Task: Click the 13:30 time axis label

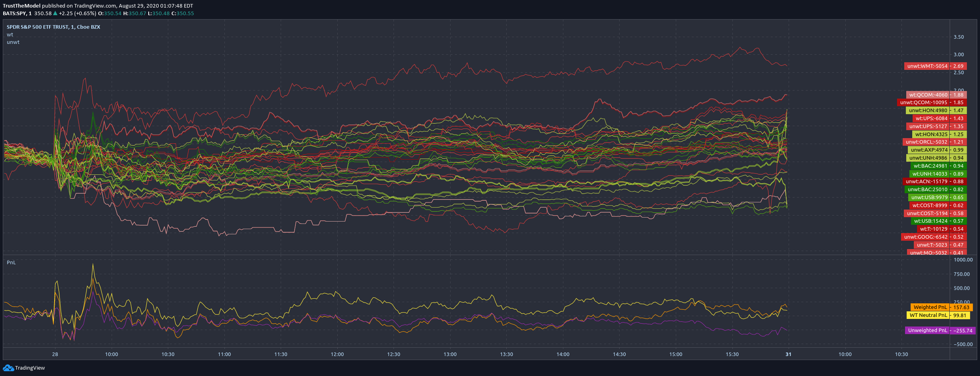Action: (x=506, y=354)
